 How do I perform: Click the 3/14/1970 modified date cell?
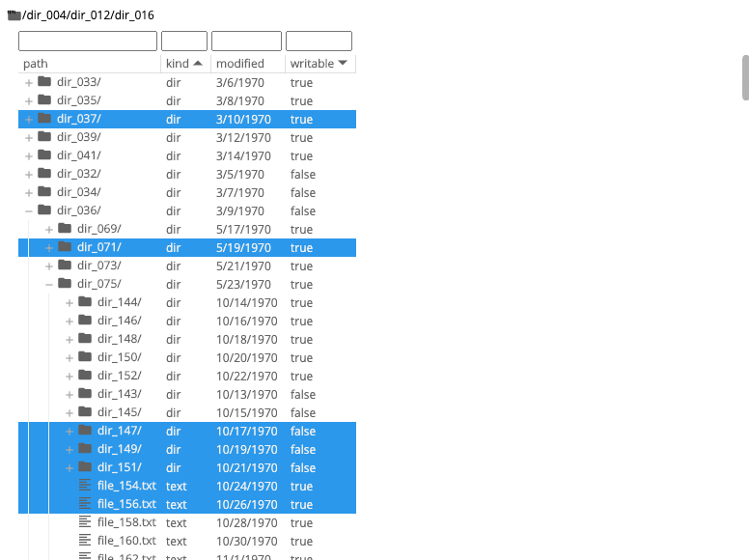(x=243, y=155)
